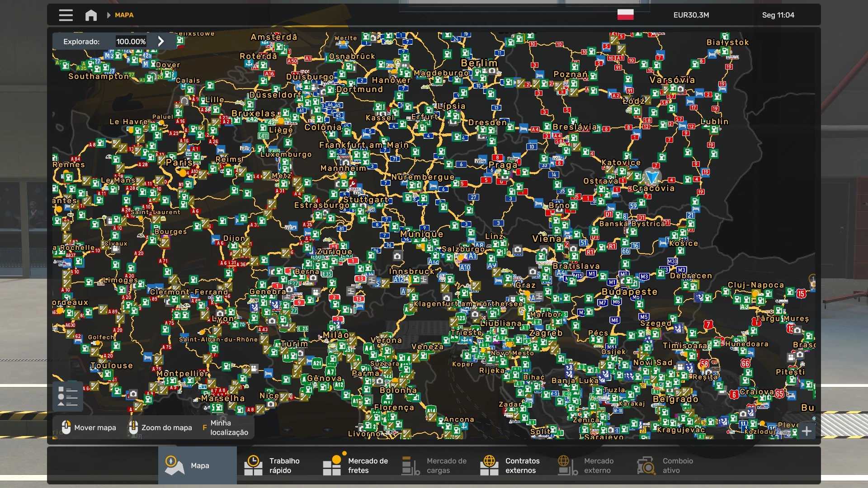The image size is (868, 488).
Task: Open Mercado de fretes
Action: click(x=355, y=465)
